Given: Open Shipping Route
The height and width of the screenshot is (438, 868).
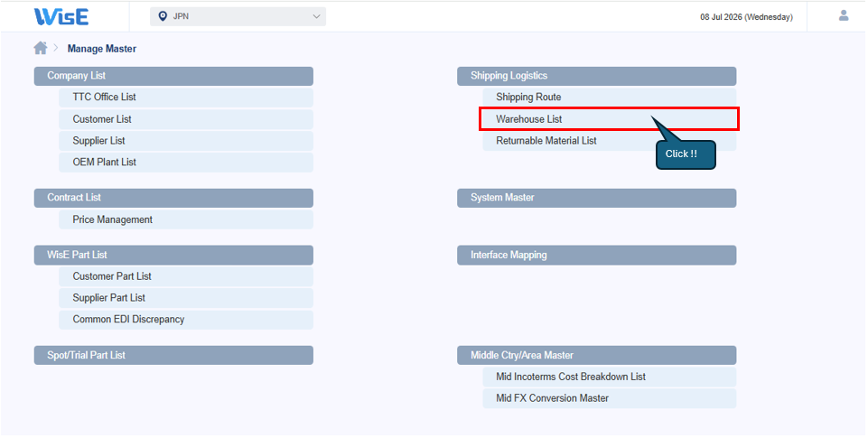Looking at the screenshot, I should (x=610, y=98).
